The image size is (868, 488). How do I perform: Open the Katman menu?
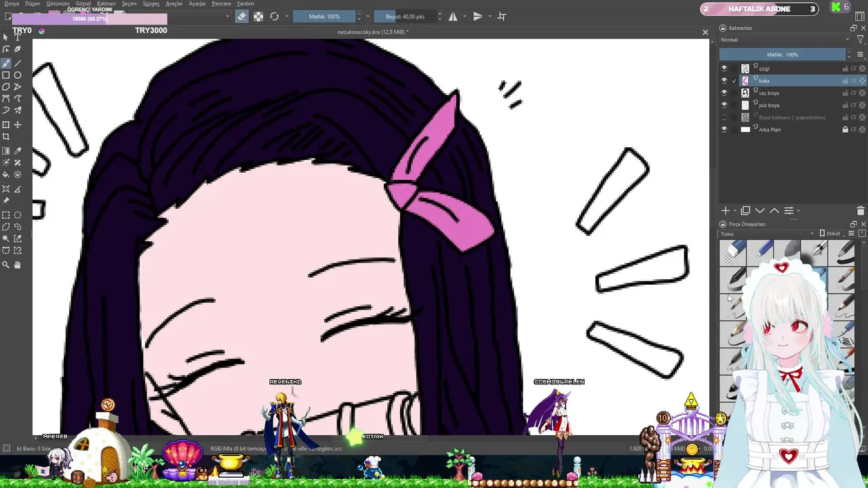pyautogui.click(x=106, y=3)
